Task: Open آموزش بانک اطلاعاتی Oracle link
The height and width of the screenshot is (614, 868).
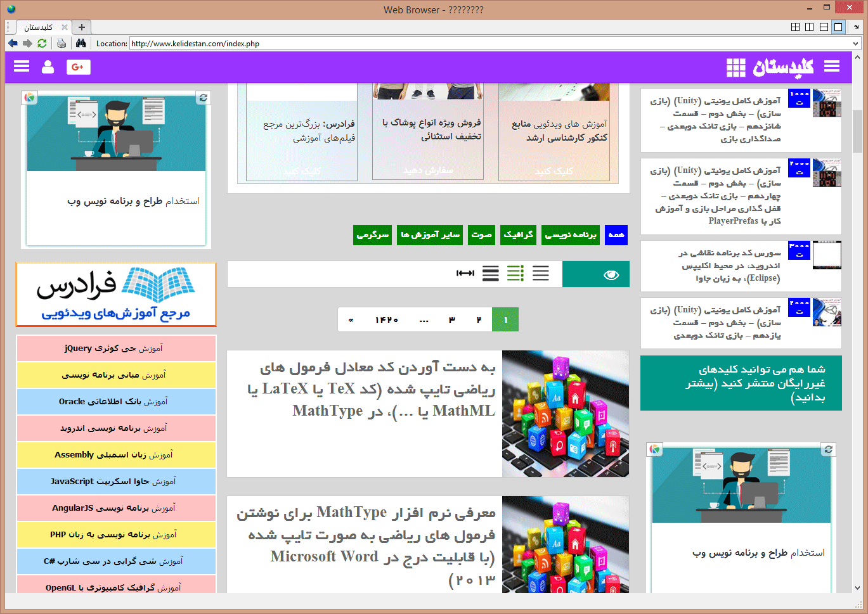Action: pyautogui.click(x=116, y=402)
